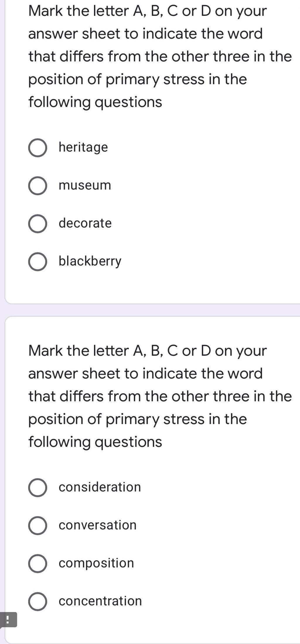The width and height of the screenshot is (300, 644).
Task: Click first question's instruction text
Action: (x=160, y=57)
